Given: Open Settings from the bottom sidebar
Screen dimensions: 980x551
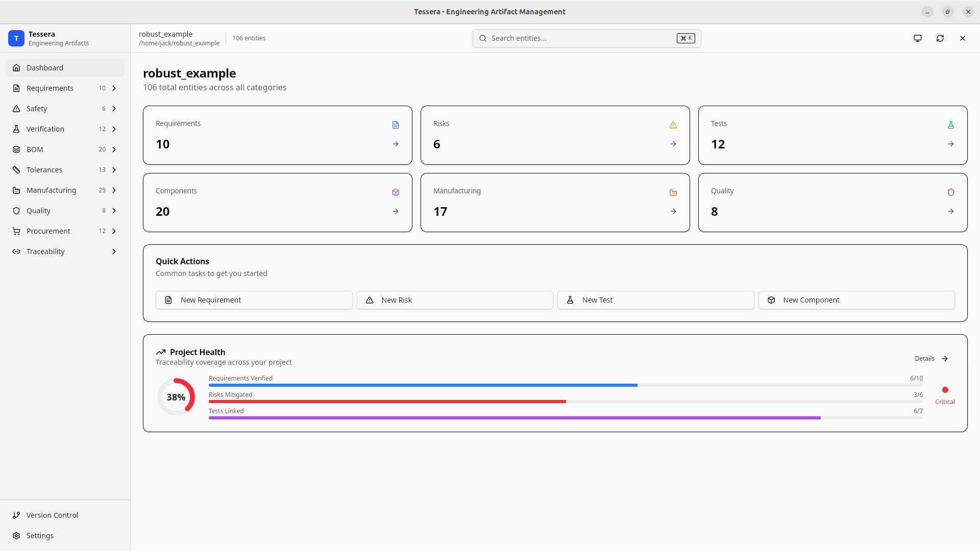Looking at the screenshot, I should (40, 535).
